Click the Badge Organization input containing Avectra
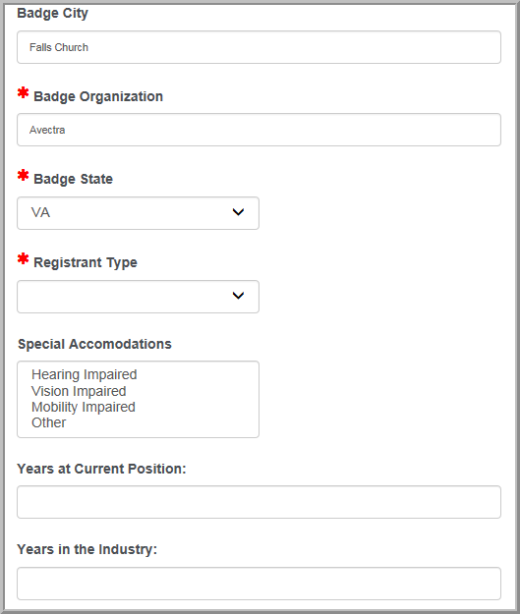The width and height of the screenshot is (520, 614). [259, 130]
